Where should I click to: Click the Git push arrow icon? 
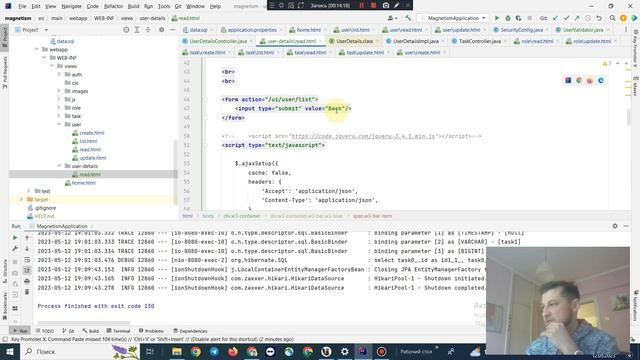577,18
